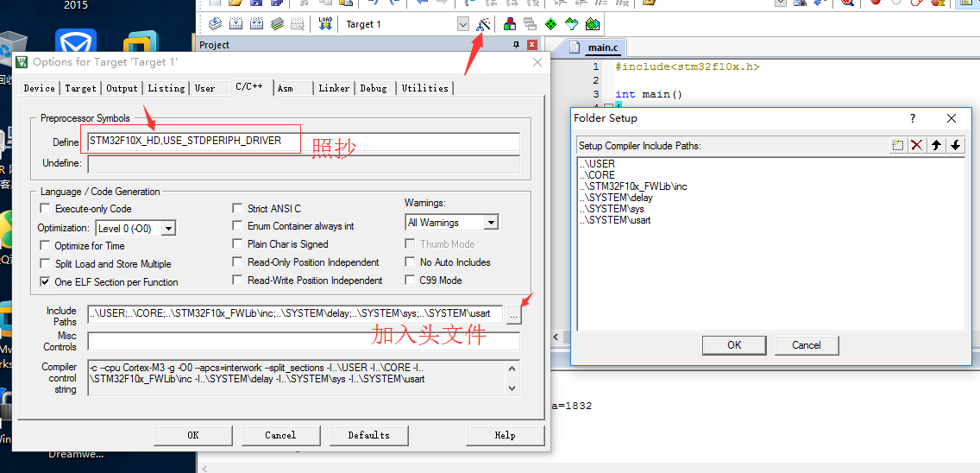Image resolution: width=980 pixels, height=473 pixels.
Task: Click Cancel in Folder Setup dialog
Action: coord(807,344)
